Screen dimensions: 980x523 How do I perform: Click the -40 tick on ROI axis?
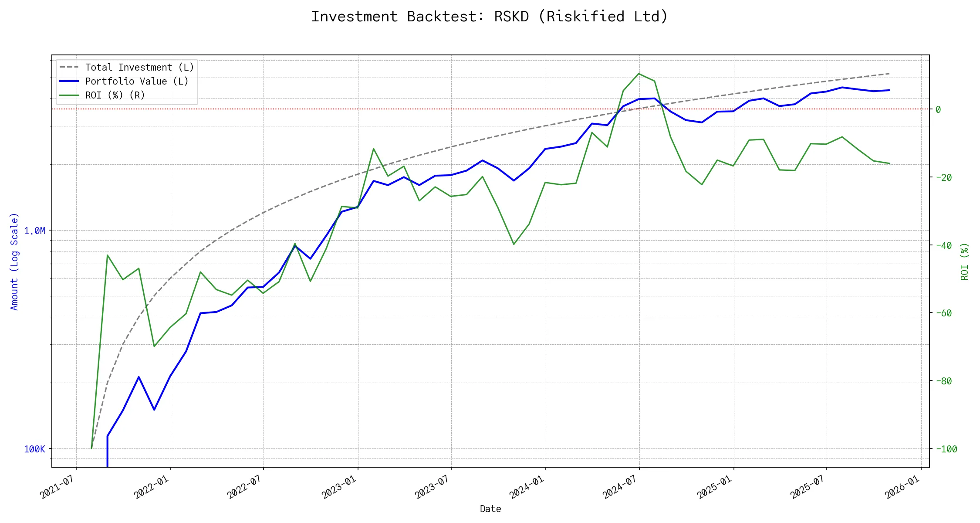(x=943, y=246)
